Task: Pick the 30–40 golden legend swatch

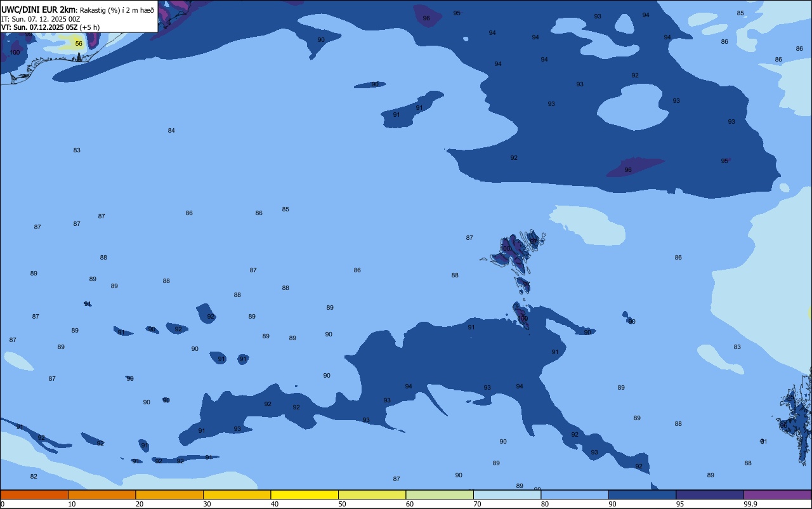Action: [237, 494]
